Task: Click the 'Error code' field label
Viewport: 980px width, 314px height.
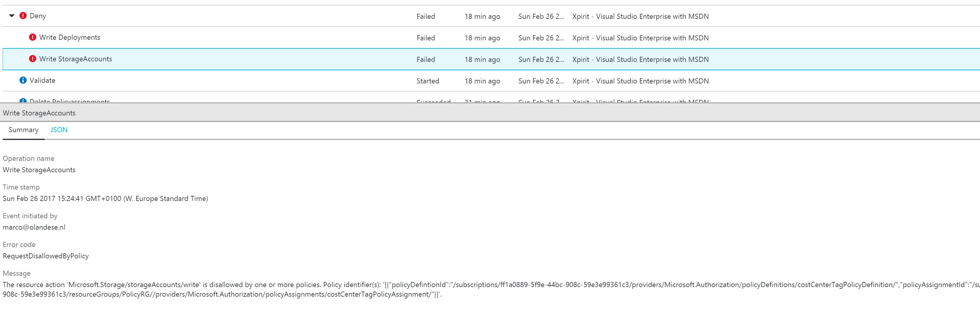Action: (19, 245)
